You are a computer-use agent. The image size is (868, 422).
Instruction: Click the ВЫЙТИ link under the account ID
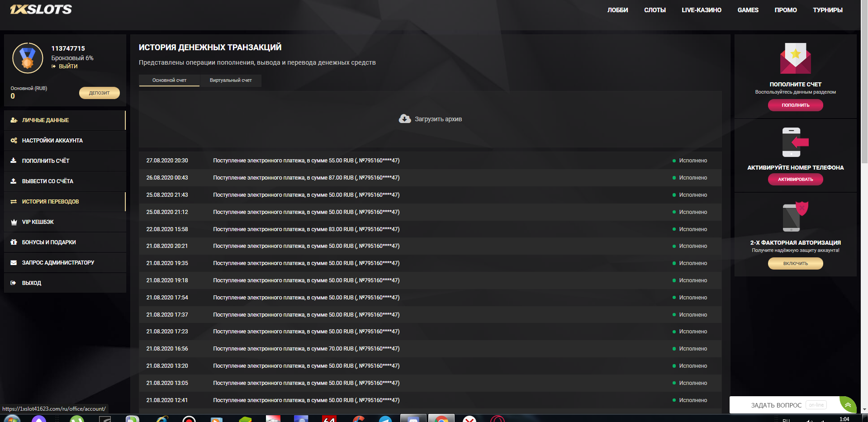click(68, 66)
